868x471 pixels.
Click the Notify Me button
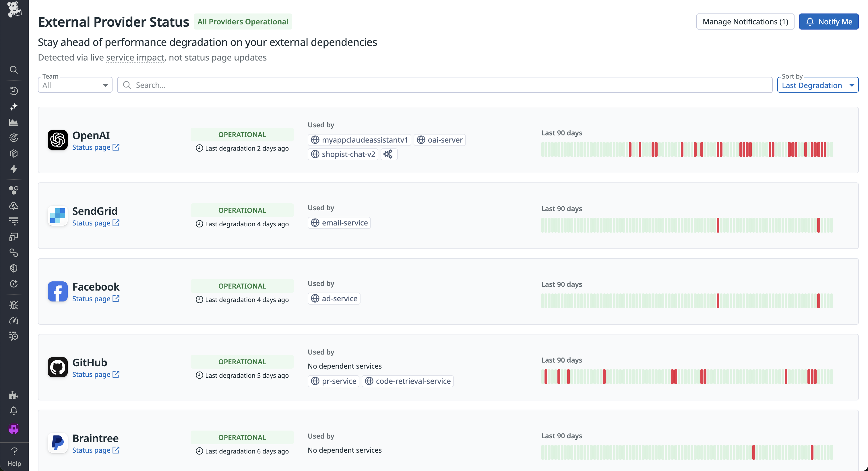click(x=829, y=22)
